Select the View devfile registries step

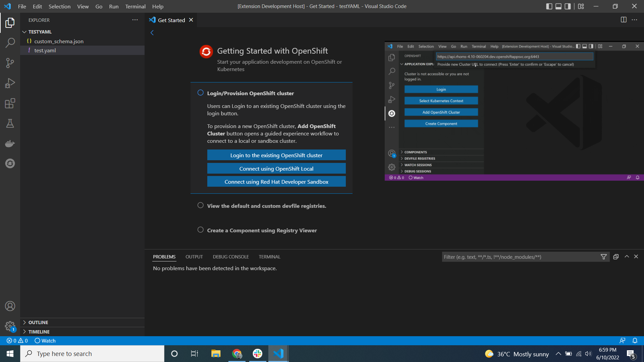click(x=266, y=206)
